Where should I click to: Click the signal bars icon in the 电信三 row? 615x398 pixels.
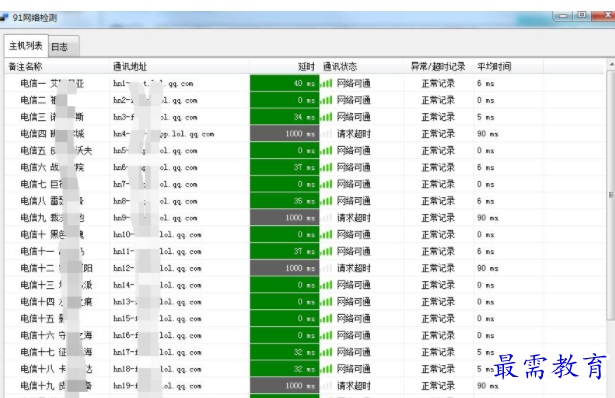point(326,117)
